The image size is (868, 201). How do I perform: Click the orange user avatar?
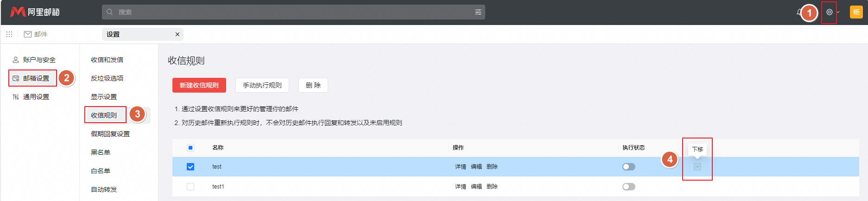[x=856, y=12]
